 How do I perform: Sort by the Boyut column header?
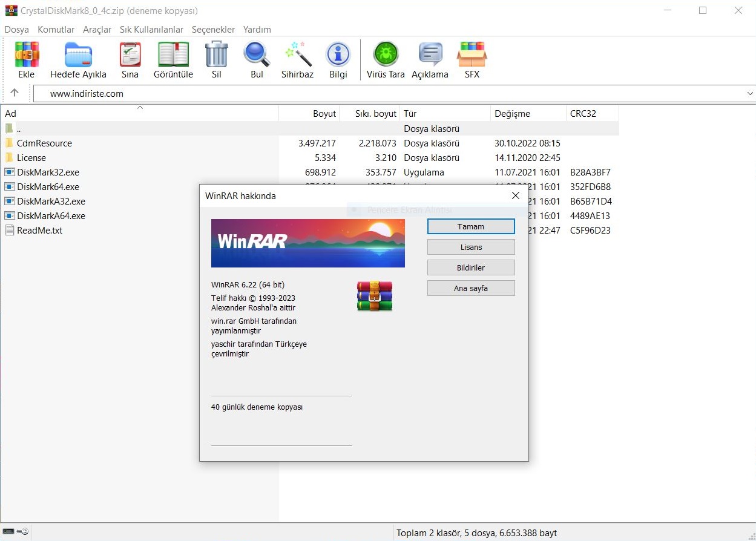coord(309,113)
